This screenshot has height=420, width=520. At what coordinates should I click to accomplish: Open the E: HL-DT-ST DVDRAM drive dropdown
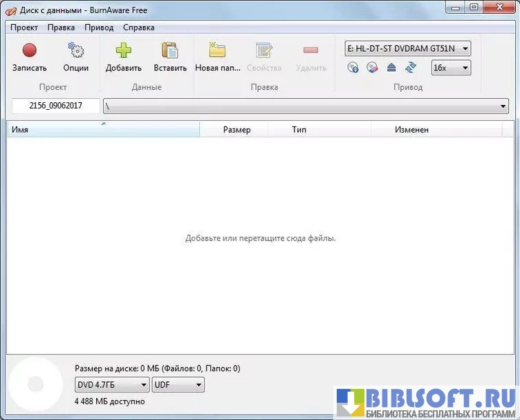408,48
